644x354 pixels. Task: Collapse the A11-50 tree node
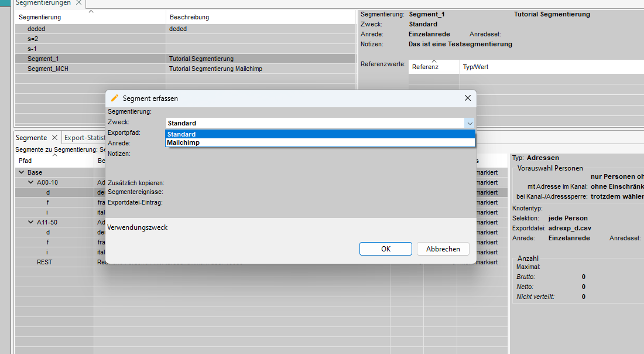point(31,222)
